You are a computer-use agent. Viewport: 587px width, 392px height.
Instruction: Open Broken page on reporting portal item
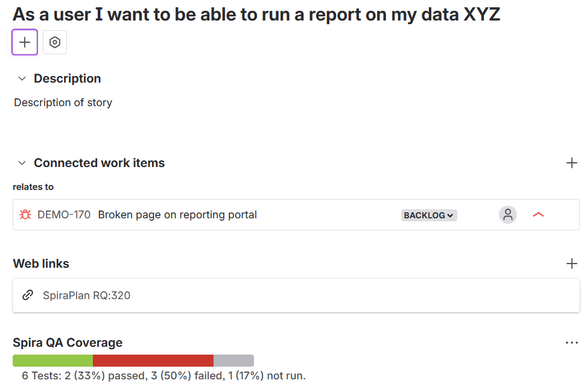(x=177, y=215)
